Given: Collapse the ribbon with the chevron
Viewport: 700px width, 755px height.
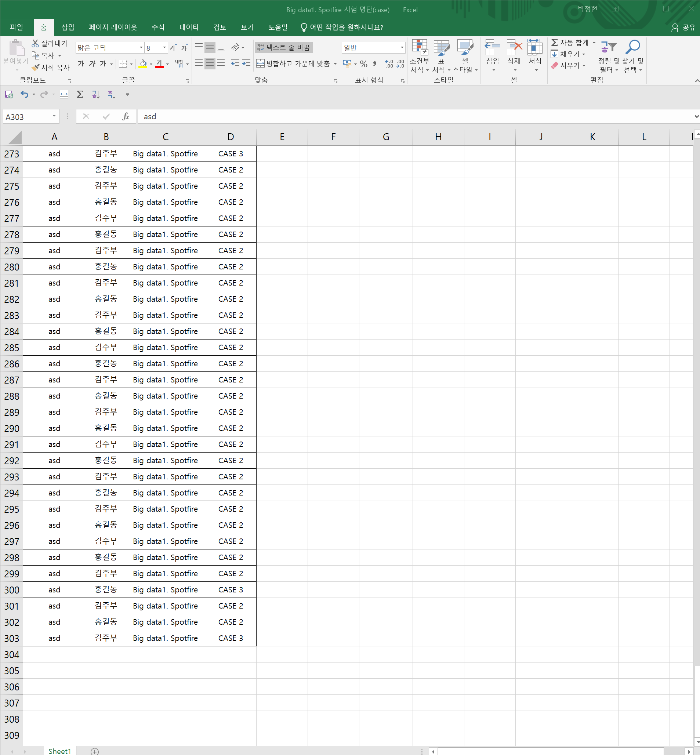Looking at the screenshot, I should click(697, 81).
